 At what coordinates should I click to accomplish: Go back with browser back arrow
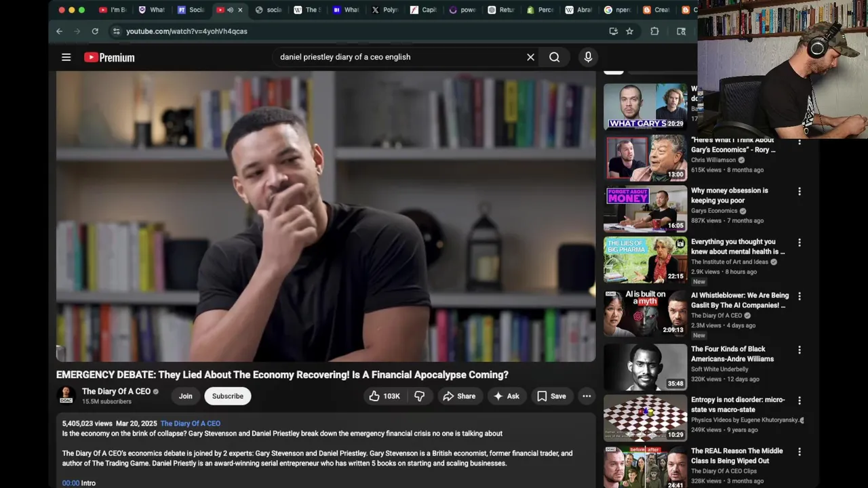[59, 31]
